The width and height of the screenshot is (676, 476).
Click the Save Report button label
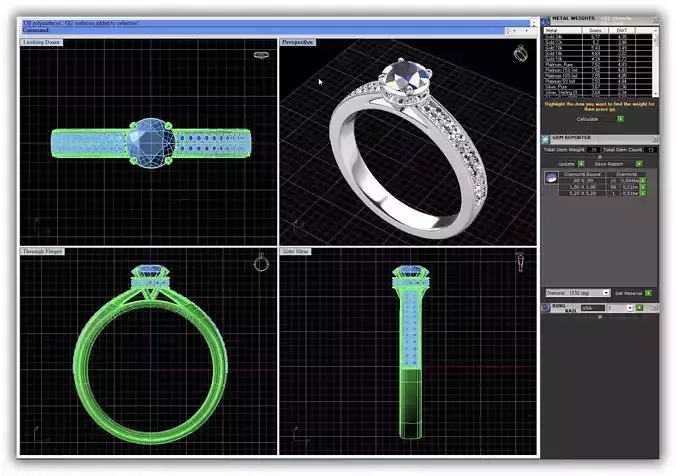click(609, 164)
